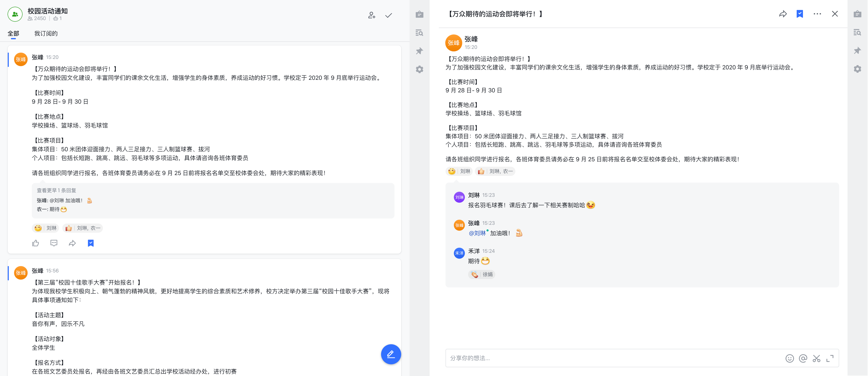
Task: Click the group avatar for 校园活动通知
Action: [x=15, y=14]
